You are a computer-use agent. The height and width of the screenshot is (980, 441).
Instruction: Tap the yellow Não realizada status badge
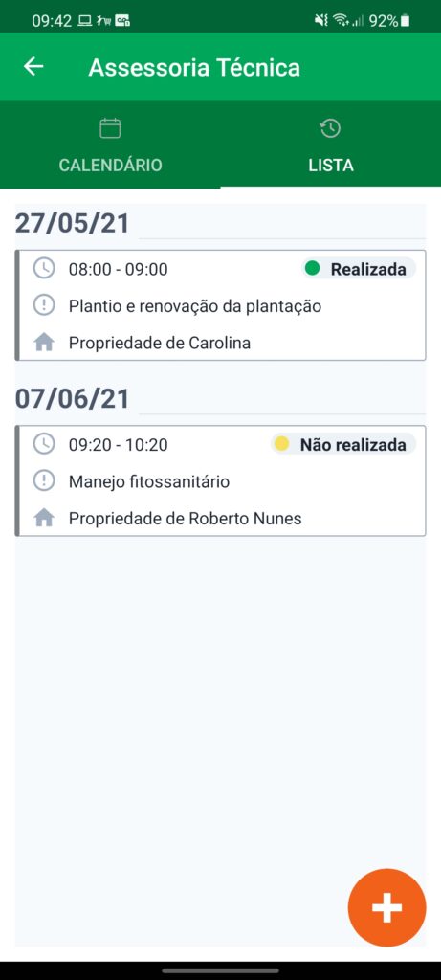(342, 444)
